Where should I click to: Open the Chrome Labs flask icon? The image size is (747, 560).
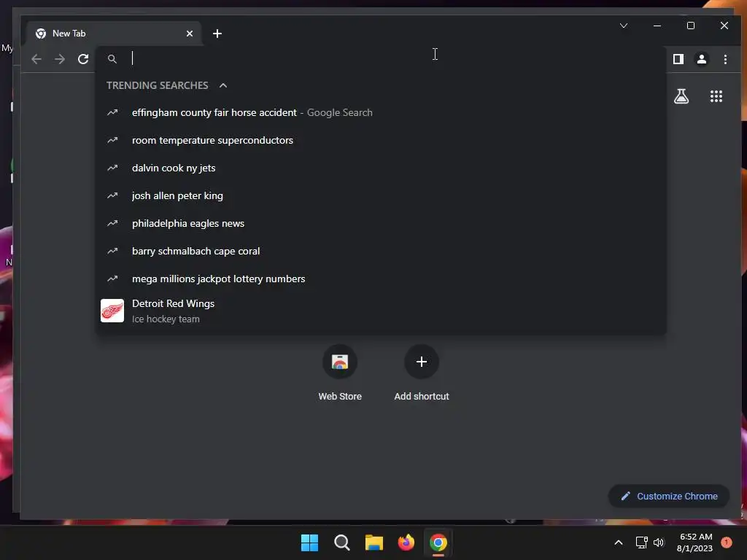(x=681, y=96)
